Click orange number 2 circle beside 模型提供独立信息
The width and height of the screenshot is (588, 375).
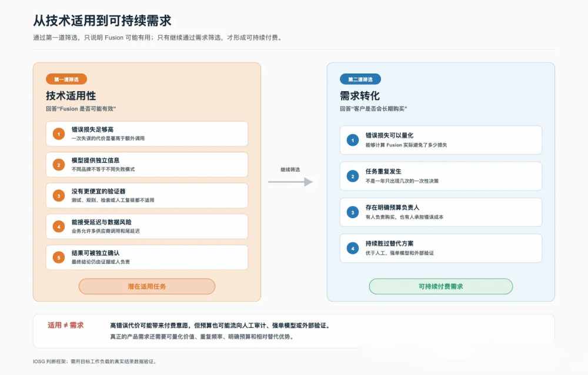coord(59,165)
